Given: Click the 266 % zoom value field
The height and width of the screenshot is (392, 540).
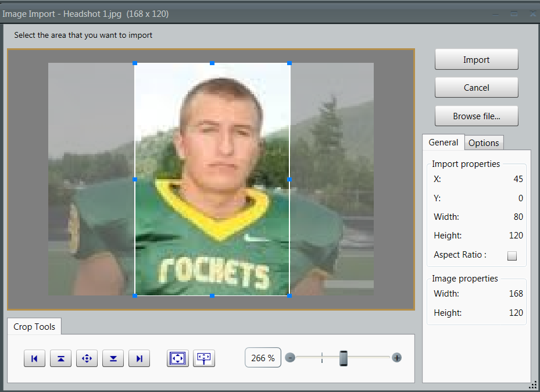Looking at the screenshot, I should 263,358.
